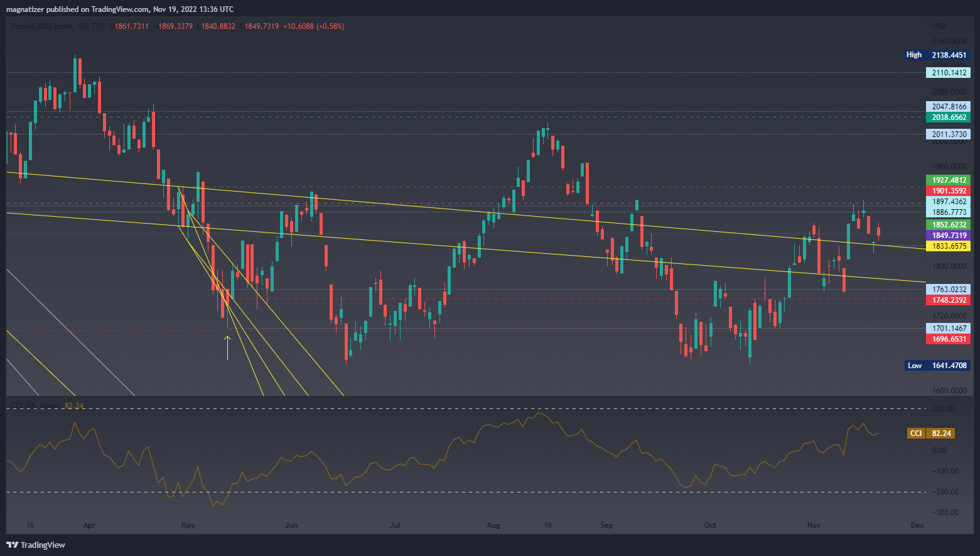
Task: Click the red 1696.6531 price label
Action: tap(948, 339)
